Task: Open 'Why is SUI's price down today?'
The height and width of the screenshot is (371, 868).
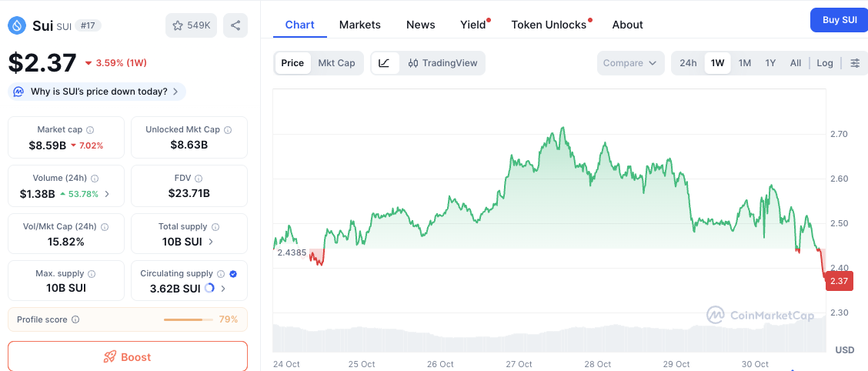Action: (x=97, y=92)
